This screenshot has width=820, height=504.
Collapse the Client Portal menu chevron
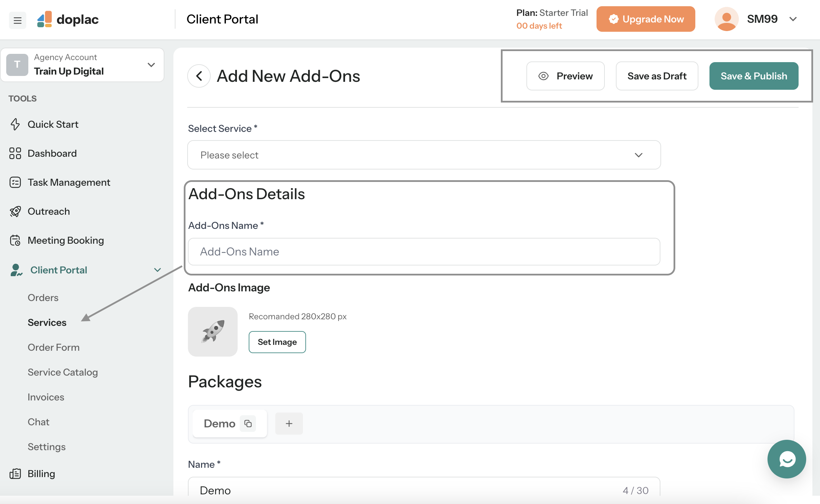tap(158, 270)
